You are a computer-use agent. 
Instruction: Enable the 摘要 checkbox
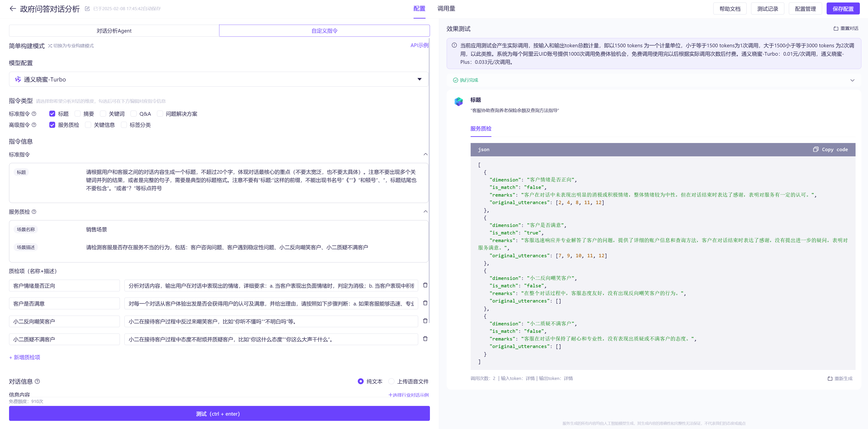pos(78,114)
